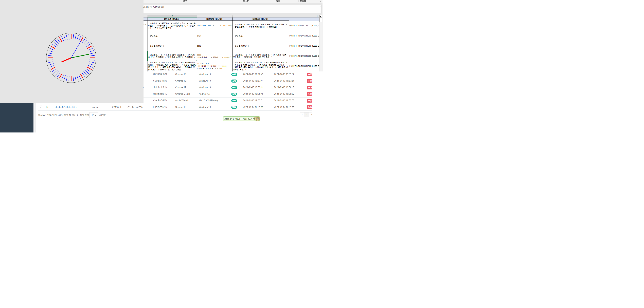This screenshot has height=308, width=644.
Task: Tick the checkbox for row 10
Action: point(41,107)
